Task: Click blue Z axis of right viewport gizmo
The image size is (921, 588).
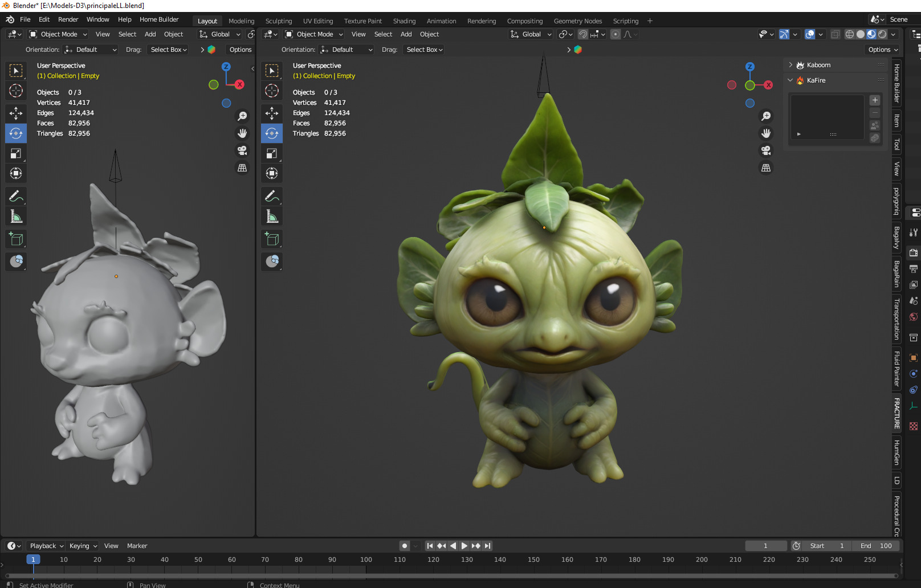Action: [750, 67]
